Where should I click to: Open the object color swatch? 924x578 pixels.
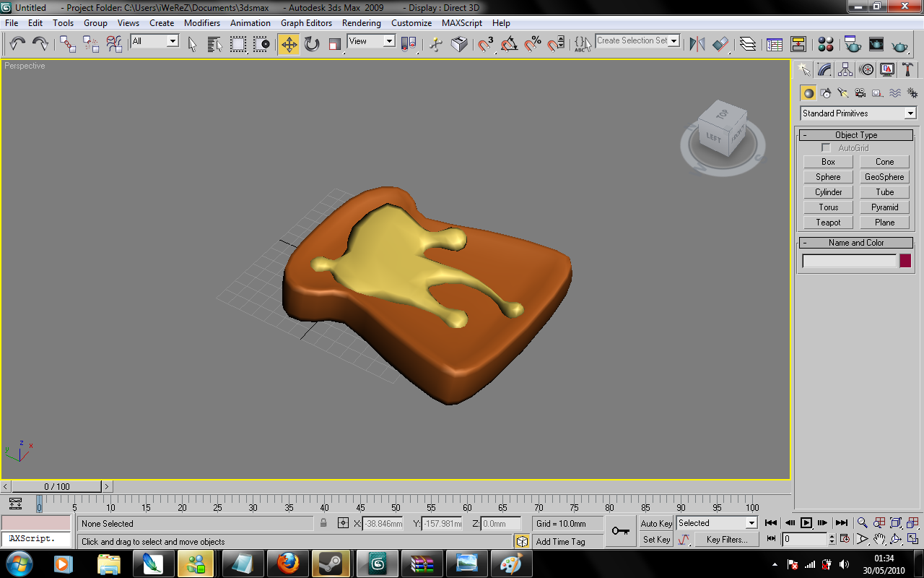tap(905, 262)
